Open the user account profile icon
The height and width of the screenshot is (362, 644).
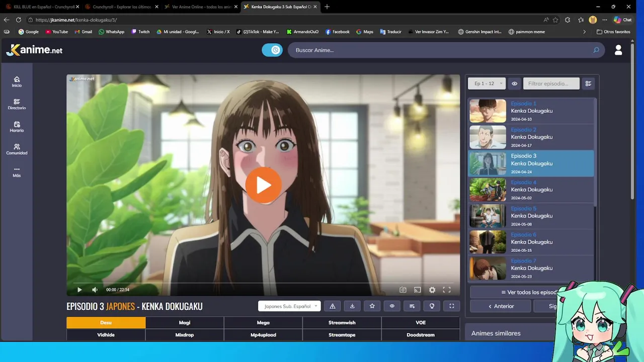(618, 50)
